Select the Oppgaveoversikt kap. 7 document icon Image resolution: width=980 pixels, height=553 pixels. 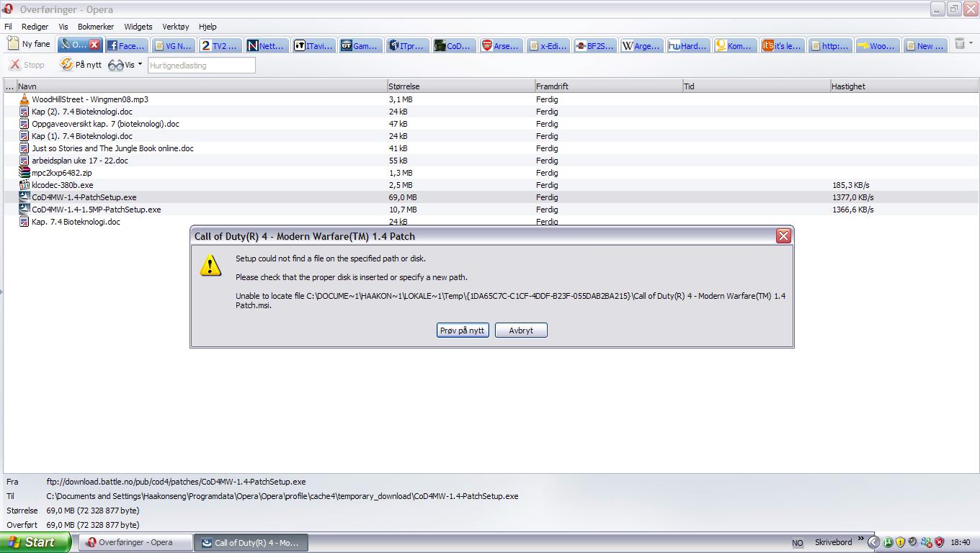[x=24, y=124]
